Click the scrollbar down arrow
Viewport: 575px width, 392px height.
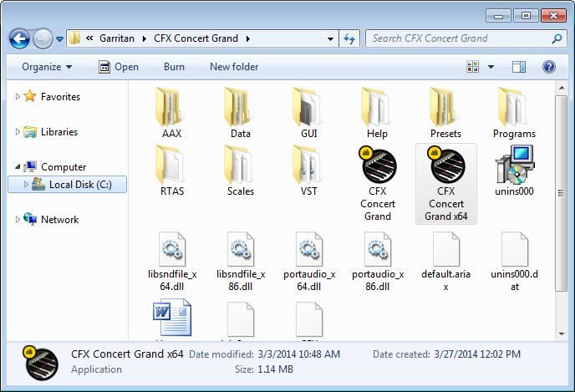(x=562, y=334)
